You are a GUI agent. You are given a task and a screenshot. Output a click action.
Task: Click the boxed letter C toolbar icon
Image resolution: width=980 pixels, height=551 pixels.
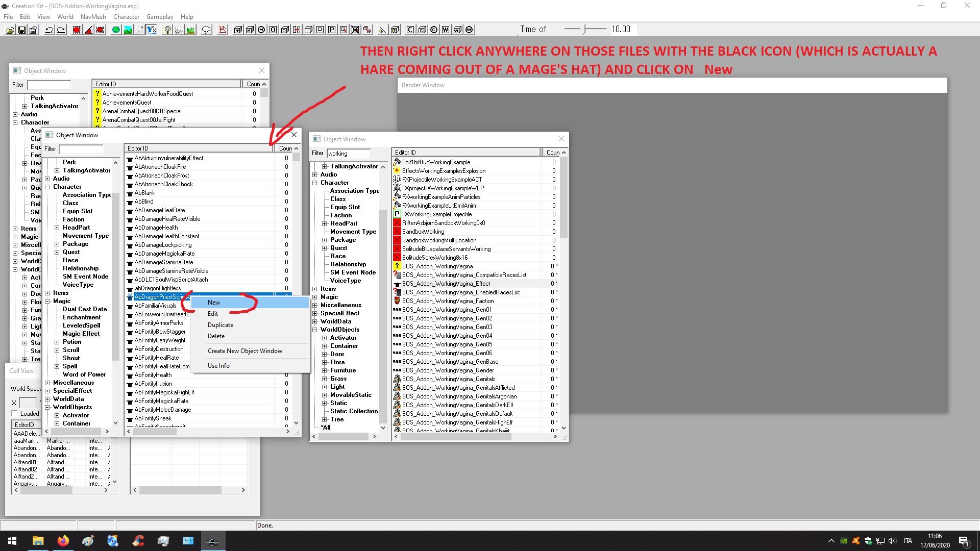[x=410, y=30]
